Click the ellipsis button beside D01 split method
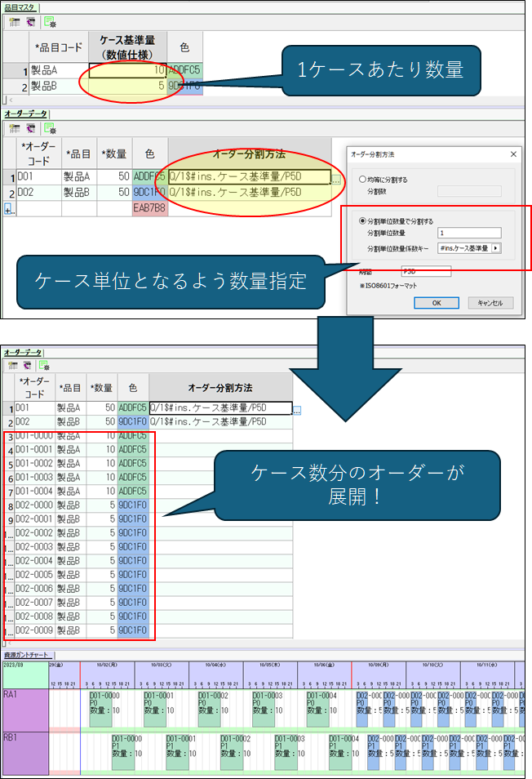 click(x=336, y=179)
